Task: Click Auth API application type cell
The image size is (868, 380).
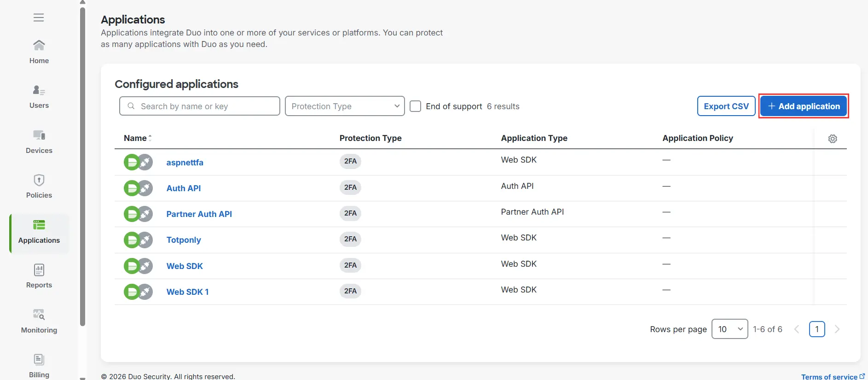Action: [x=517, y=186]
